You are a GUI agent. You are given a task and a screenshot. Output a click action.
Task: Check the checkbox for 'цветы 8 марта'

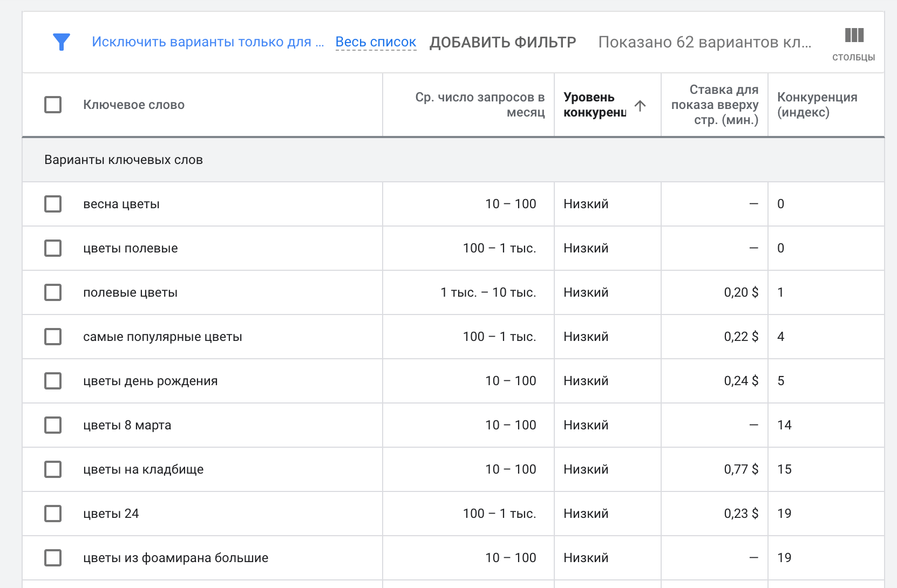pos(52,425)
